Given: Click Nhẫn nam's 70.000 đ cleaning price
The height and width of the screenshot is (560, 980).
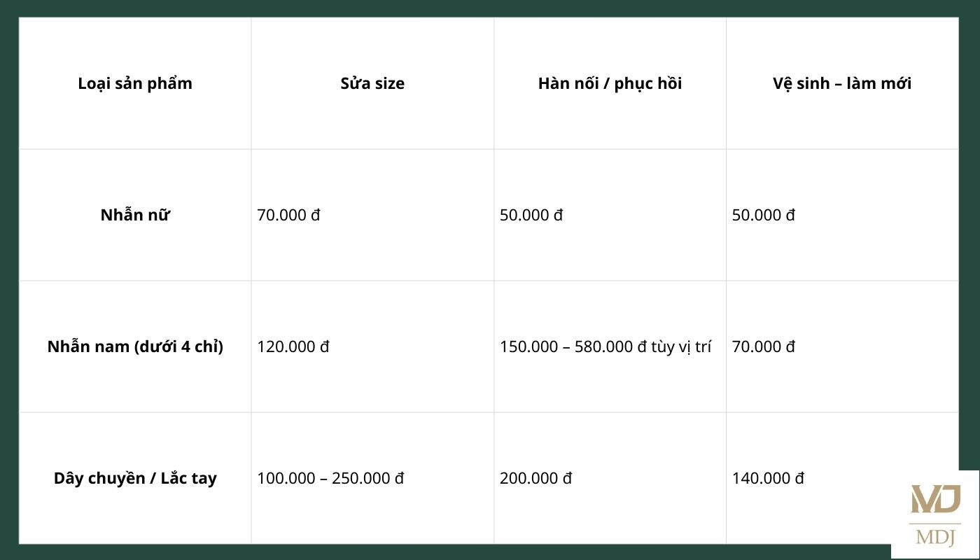Looking at the screenshot, I should [x=764, y=346].
